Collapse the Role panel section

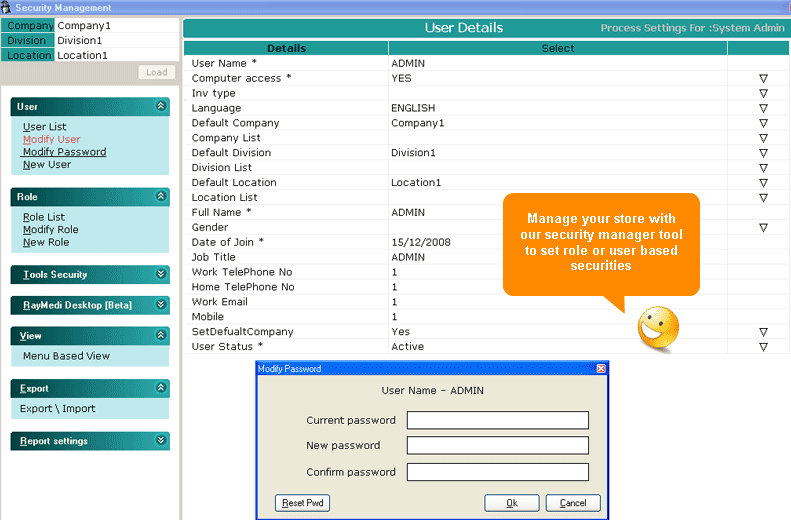162,197
